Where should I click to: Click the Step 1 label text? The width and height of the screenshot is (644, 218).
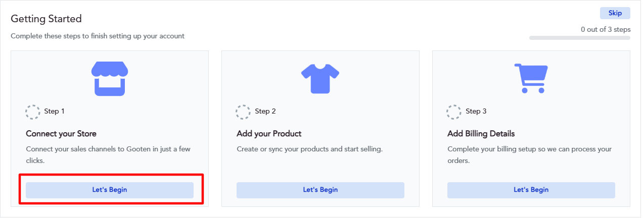tap(55, 111)
